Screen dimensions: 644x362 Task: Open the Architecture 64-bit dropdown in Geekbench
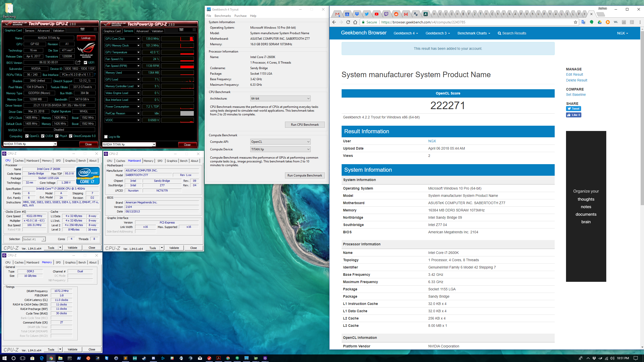pos(280,99)
